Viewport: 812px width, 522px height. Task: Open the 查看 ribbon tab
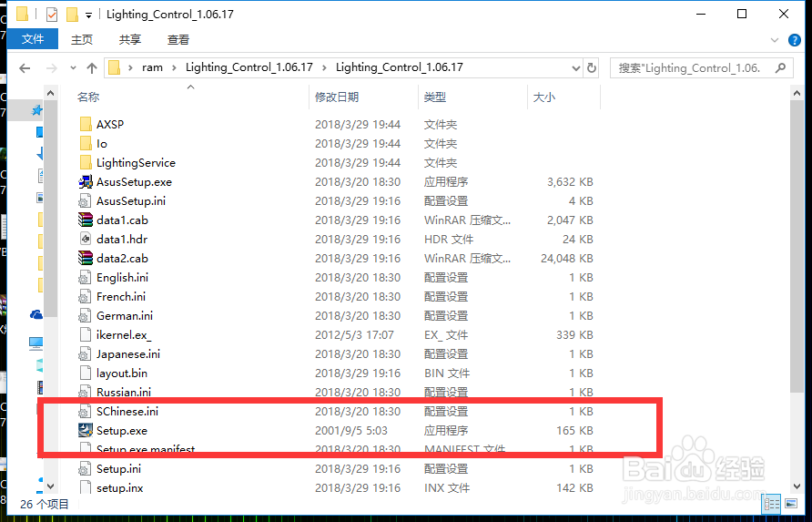(x=178, y=39)
